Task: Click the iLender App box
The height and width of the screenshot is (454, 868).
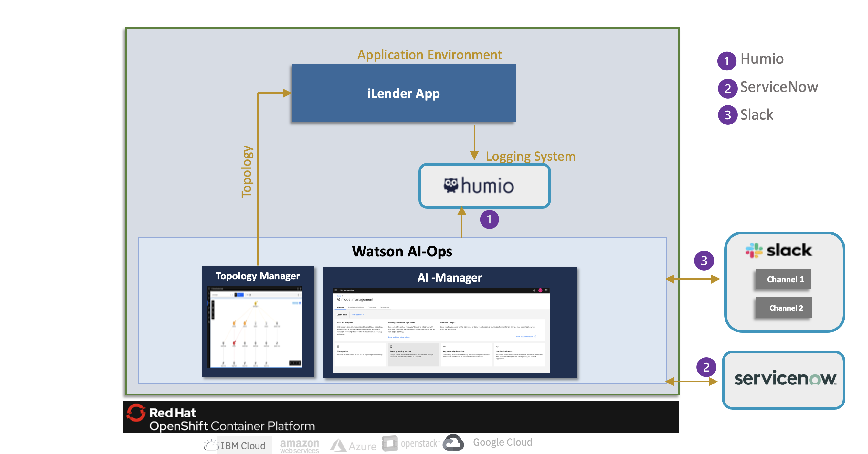Action: 404,93
